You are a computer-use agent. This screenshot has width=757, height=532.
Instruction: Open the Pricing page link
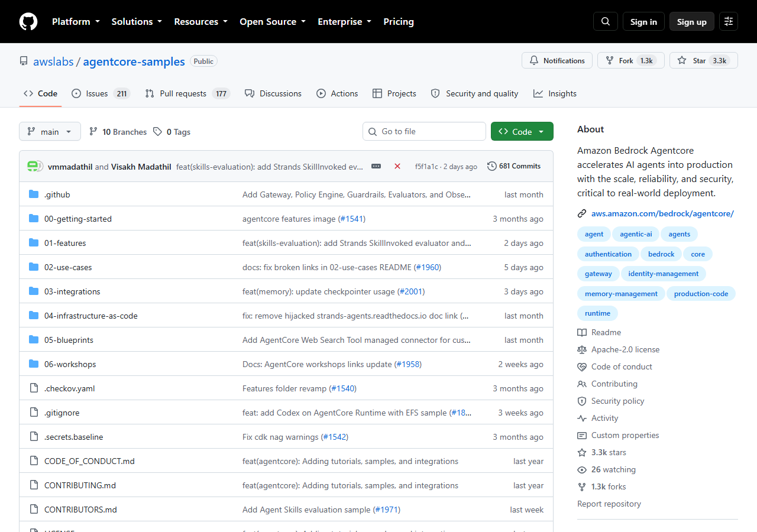pyautogui.click(x=399, y=21)
